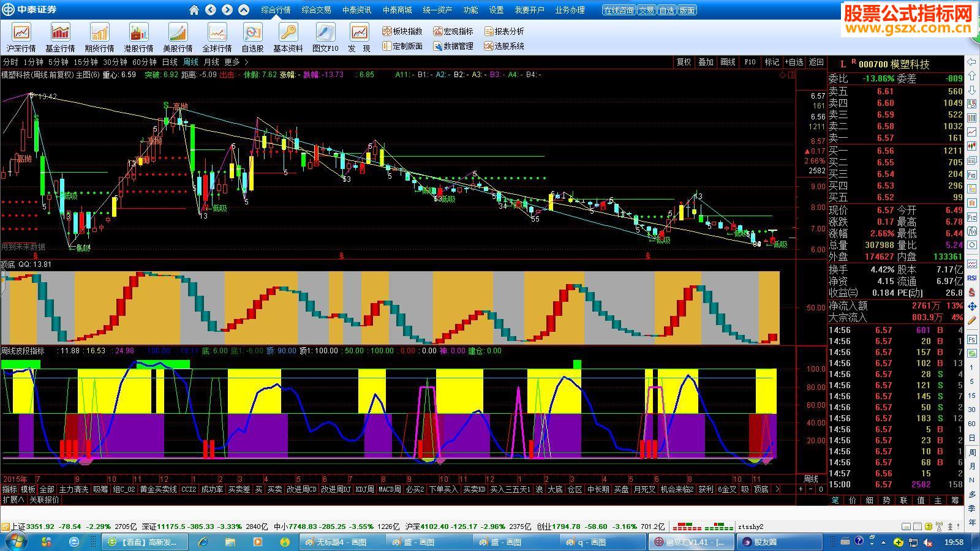Open 板块指数 sector index
980x551 pixels.
coord(402,31)
